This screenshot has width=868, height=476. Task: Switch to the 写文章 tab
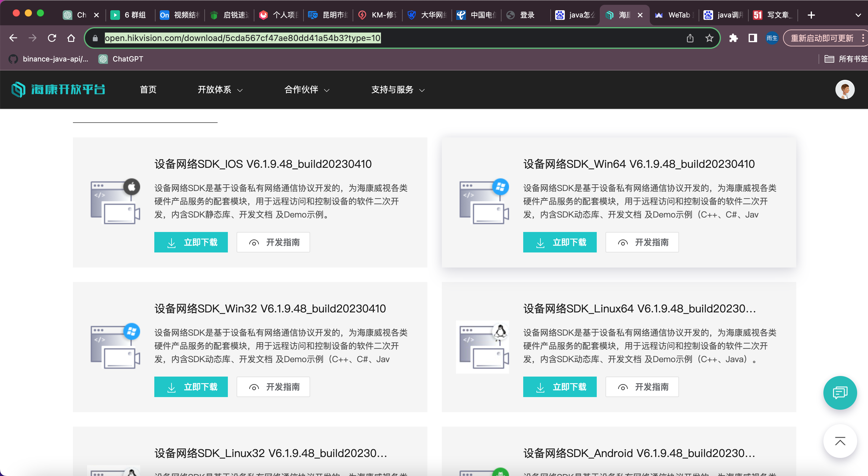[772, 15]
